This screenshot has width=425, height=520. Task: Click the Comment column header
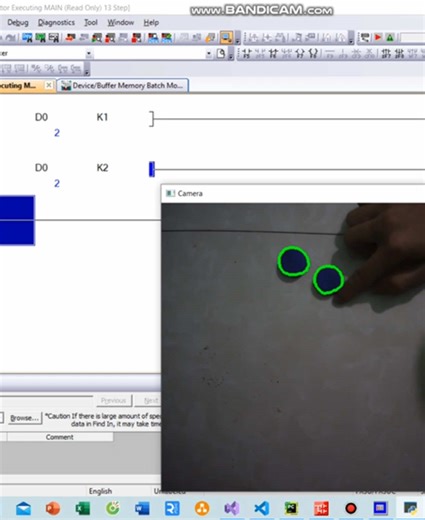pos(60,437)
